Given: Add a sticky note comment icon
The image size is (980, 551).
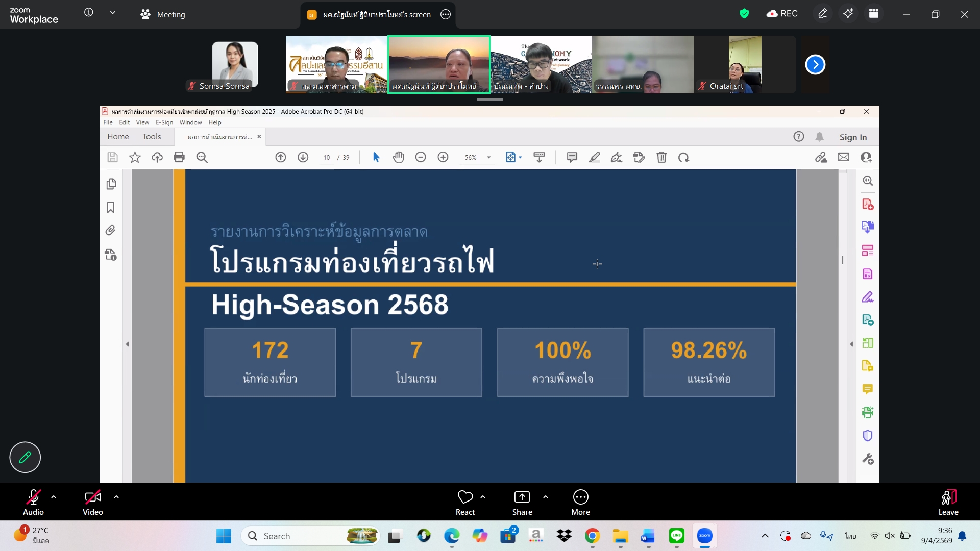Looking at the screenshot, I should [x=572, y=158].
